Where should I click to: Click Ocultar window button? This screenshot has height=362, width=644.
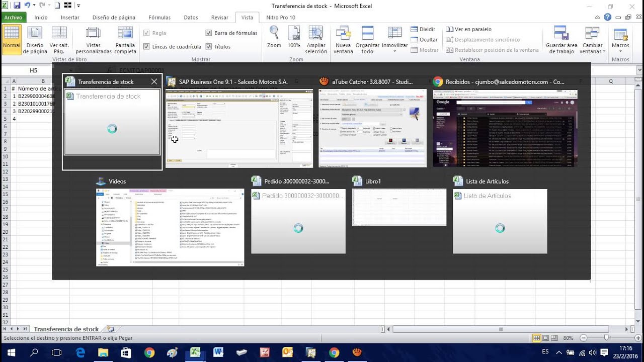point(424,40)
